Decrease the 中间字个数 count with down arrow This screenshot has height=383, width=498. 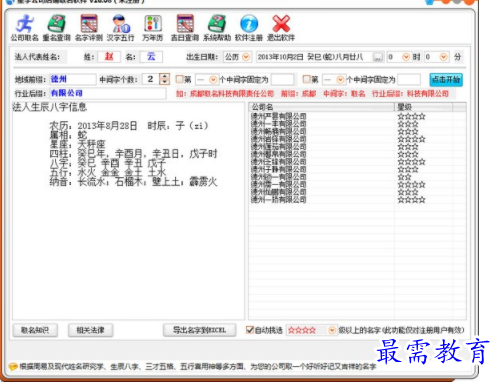164,82
